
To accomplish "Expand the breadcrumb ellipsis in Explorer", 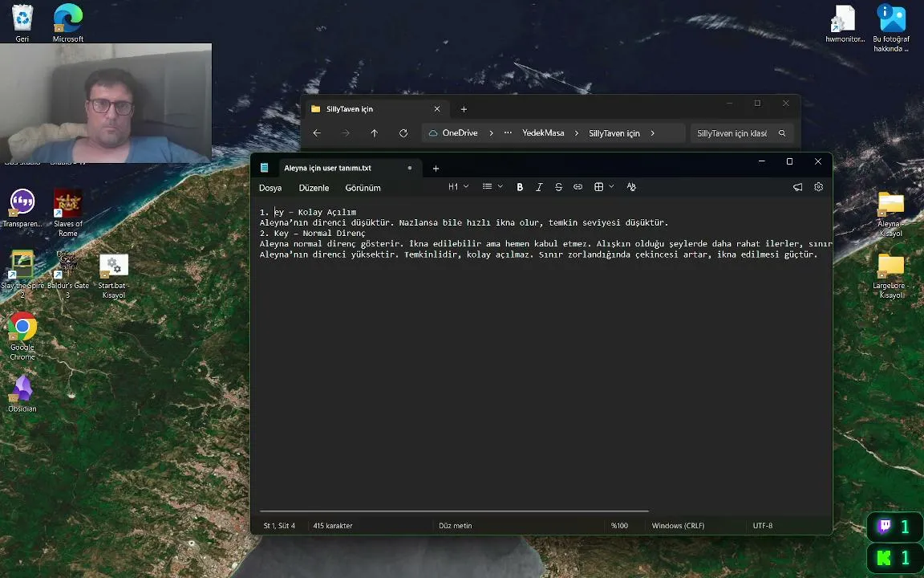I will (x=508, y=132).
